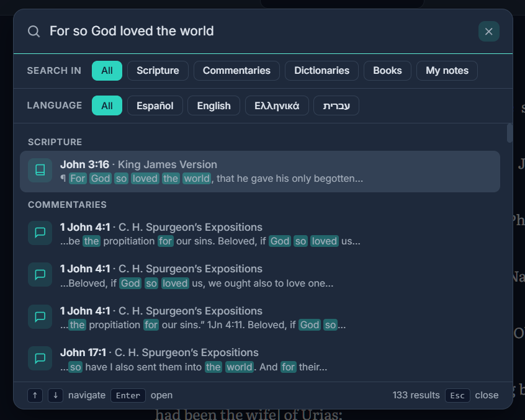Click the search query input field
This screenshot has height=420, width=525.
pos(261,31)
